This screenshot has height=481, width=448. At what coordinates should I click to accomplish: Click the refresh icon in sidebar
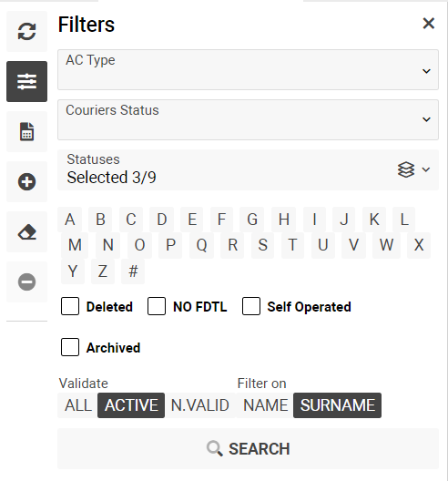27,31
